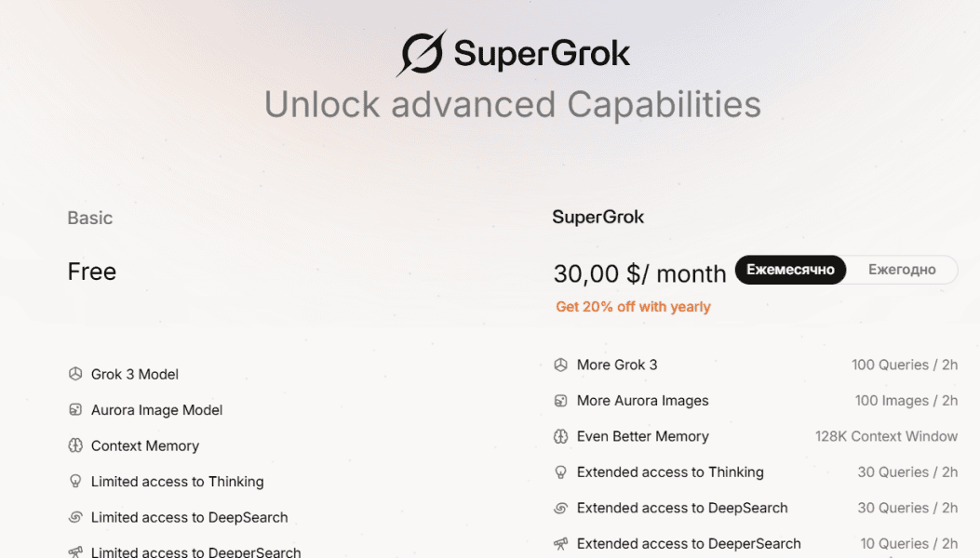Viewport: 980px width, 558px height.
Task: Click the 128K Context Window label
Action: pyautogui.click(x=886, y=436)
